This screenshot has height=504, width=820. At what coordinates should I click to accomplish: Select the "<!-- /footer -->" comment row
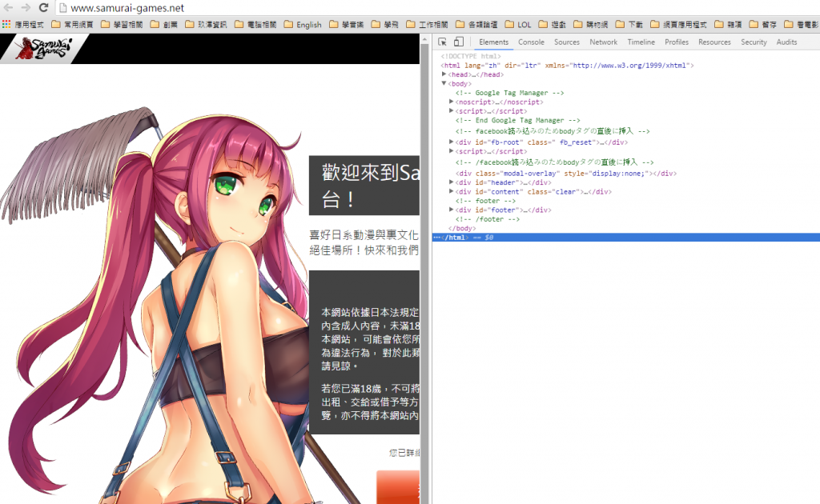(x=488, y=219)
